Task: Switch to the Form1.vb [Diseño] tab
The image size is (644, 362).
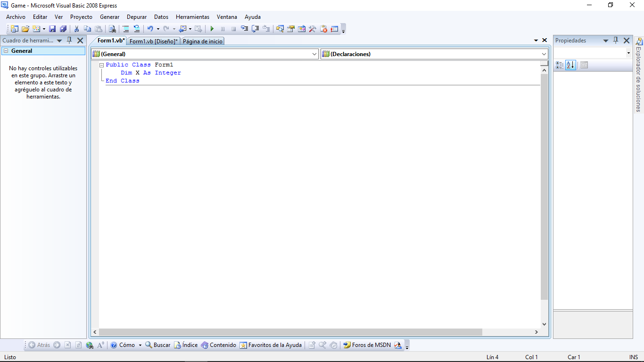Action: (x=154, y=41)
